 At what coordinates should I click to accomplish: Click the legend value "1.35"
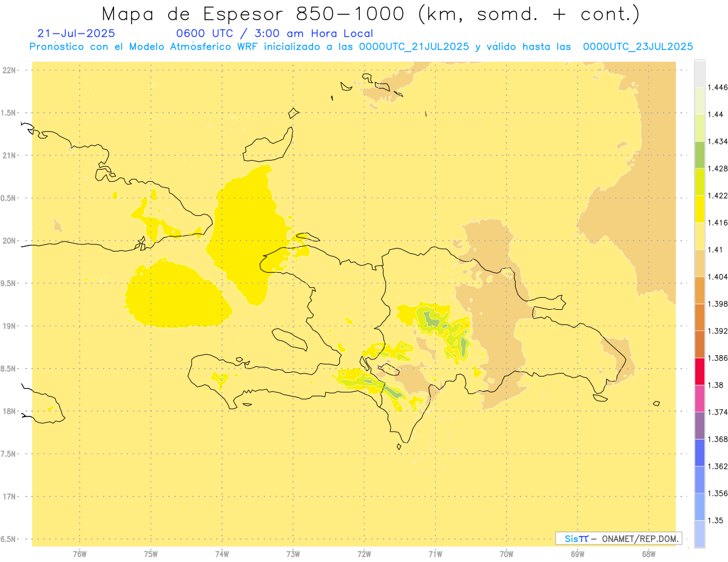(x=715, y=520)
